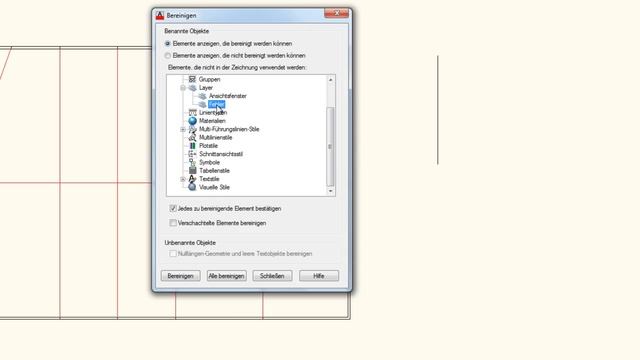Toggle 'Jedes zu bereinigende Element bestätigen' checkbox
This screenshot has height=360, width=640.
pyautogui.click(x=173, y=209)
